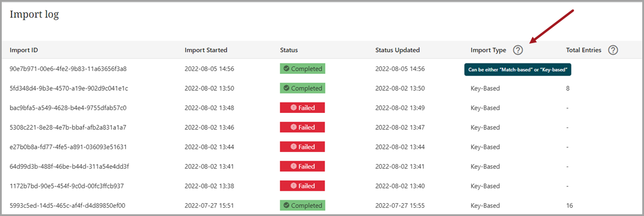This screenshot has width=644, height=216.
Task: Click the Import log page heading
Action: tap(34, 15)
